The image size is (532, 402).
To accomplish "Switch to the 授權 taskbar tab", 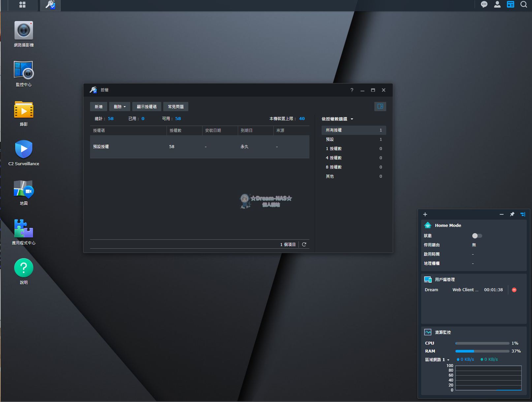I will click(x=50, y=5).
